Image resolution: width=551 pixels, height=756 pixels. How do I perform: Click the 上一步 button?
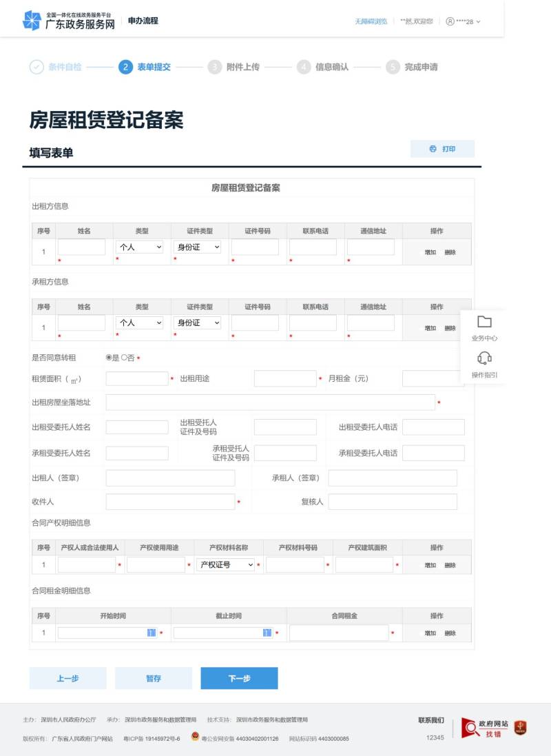coord(67,678)
